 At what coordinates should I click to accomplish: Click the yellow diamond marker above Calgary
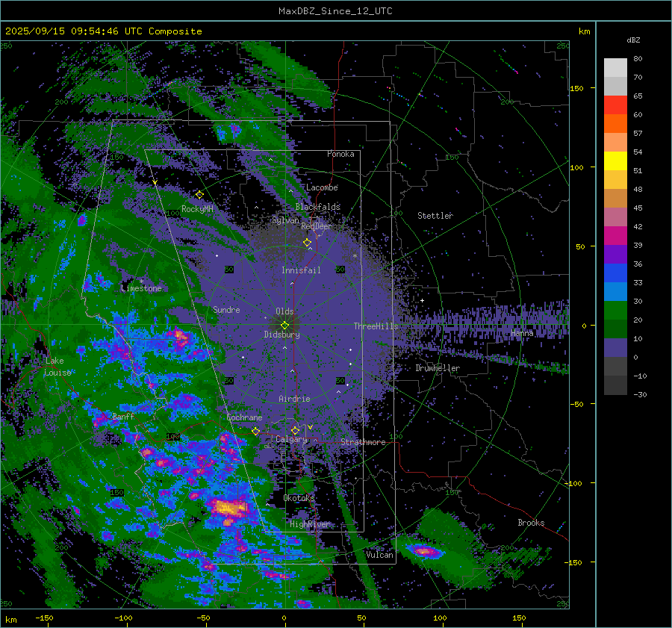click(x=295, y=430)
